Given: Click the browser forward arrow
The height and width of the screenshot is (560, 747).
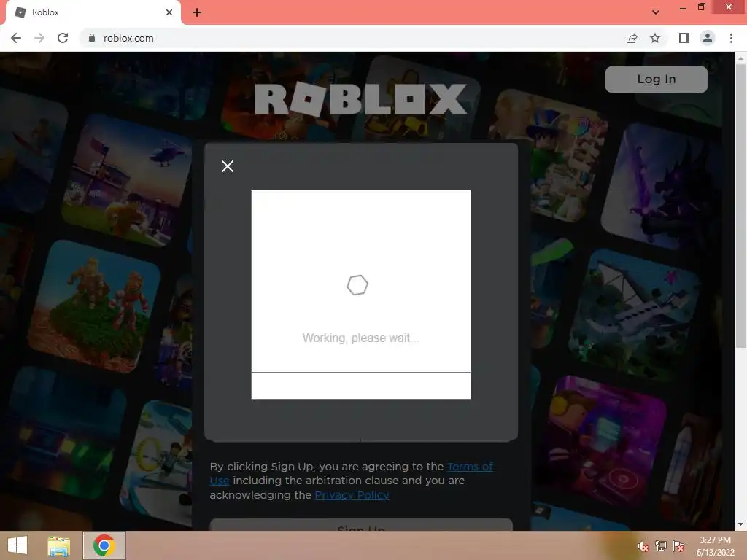Looking at the screenshot, I should (x=39, y=38).
